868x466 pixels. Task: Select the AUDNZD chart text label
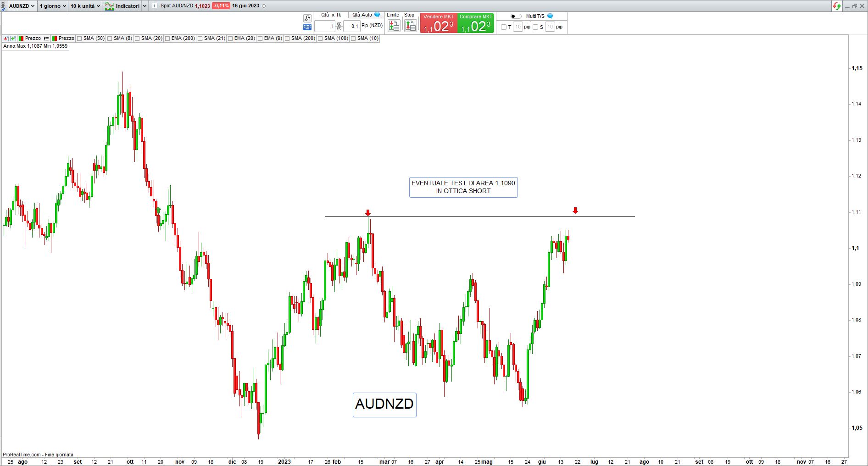tap(384, 405)
